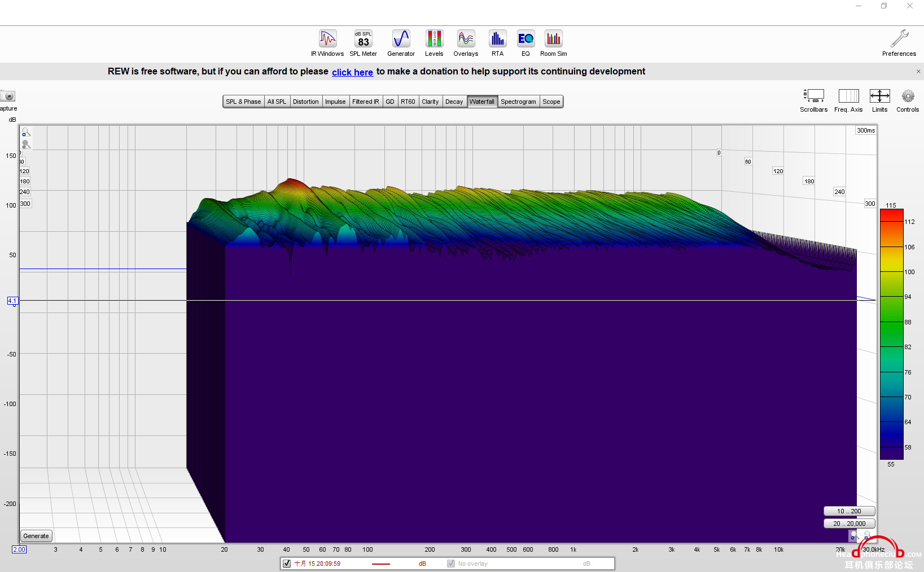Viewport: 924px width, 572px height.
Task: Edit the 30.0kHz frequency axis end value
Action: click(874, 549)
